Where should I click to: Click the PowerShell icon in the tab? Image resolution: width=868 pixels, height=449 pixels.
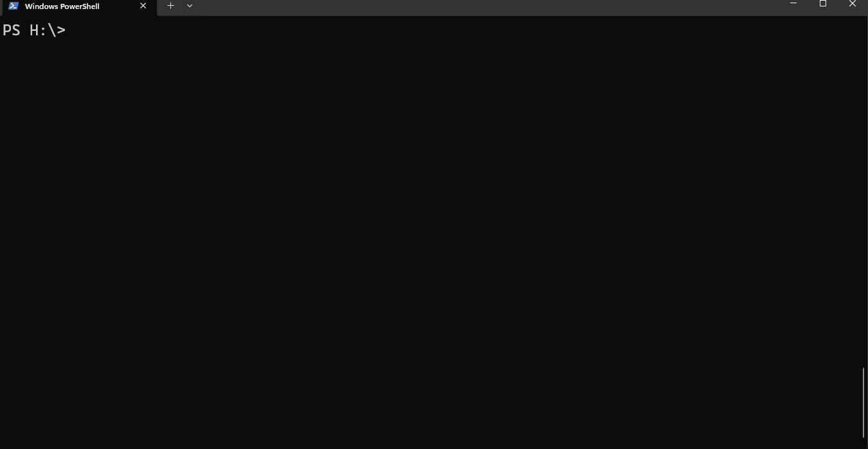pyautogui.click(x=13, y=6)
